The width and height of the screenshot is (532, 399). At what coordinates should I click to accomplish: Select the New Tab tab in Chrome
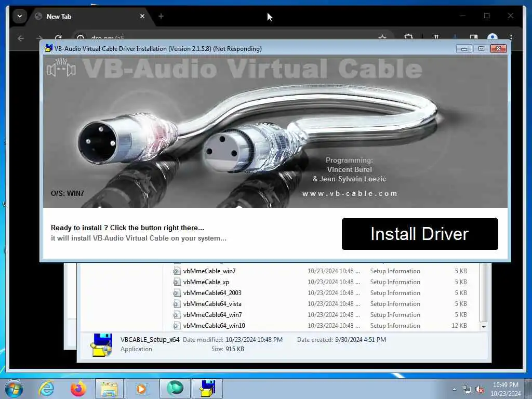click(89, 16)
